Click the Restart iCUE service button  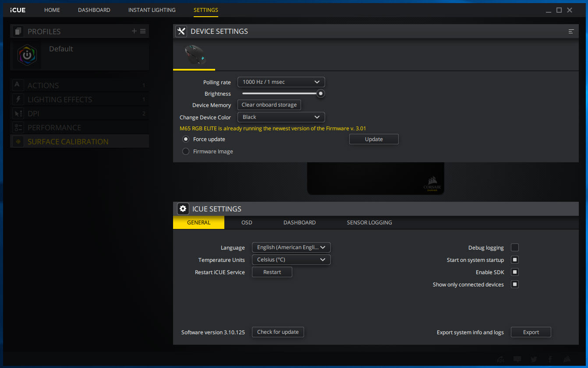click(x=272, y=272)
